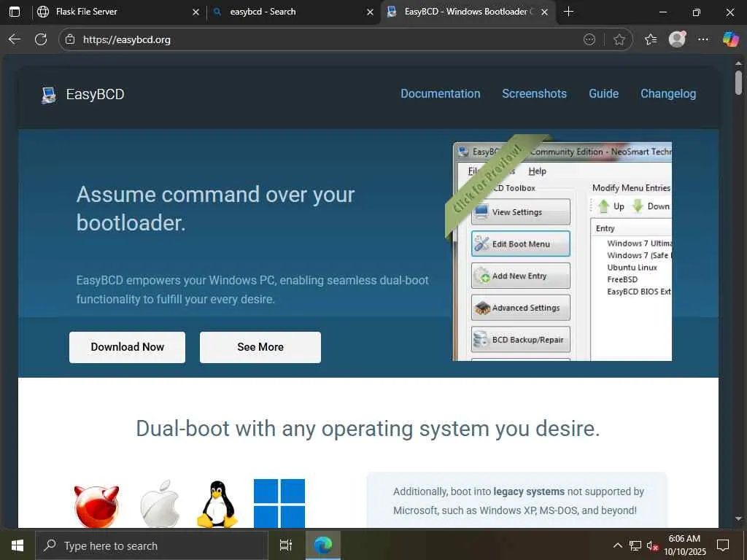Click the taskbar search box
The height and width of the screenshot is (560, 747).
(152, 545)
